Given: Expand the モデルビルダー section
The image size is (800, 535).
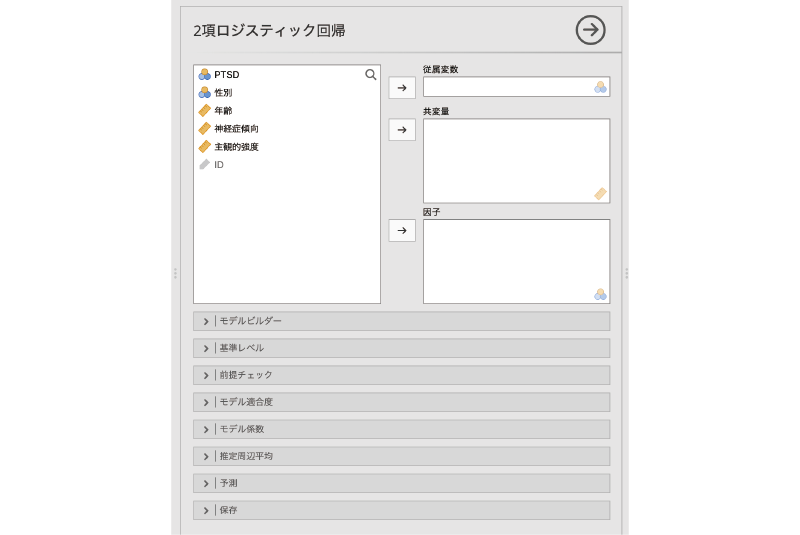Looking at the screenshot, I should tap(400, 321).
